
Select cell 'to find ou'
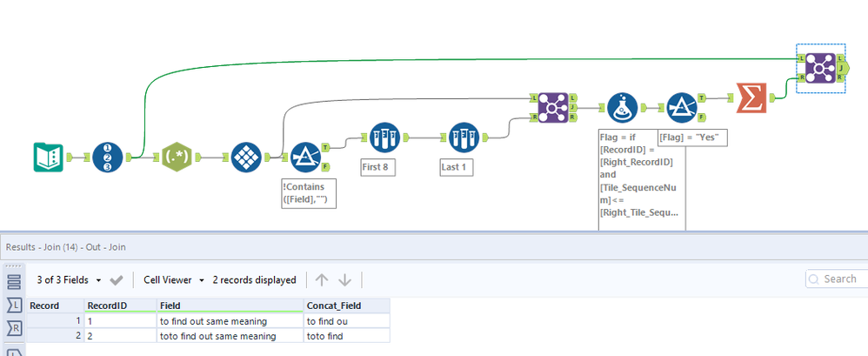coord(346,320)
